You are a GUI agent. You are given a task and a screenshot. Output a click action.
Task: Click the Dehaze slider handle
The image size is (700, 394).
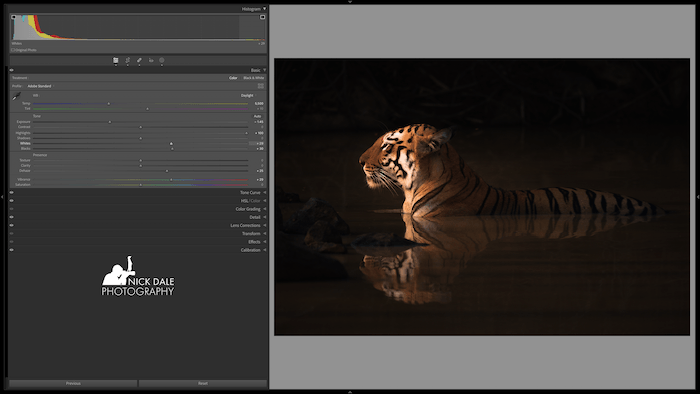(167, 171)
